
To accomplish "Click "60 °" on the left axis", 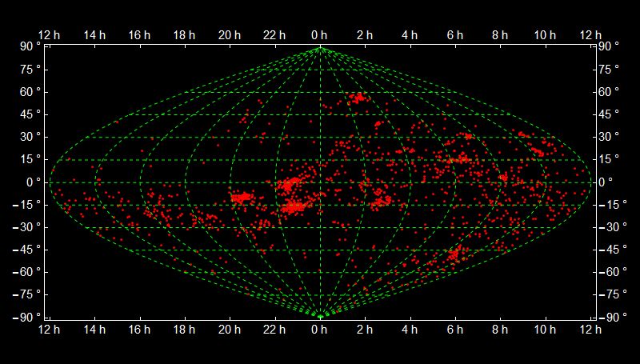I will click(30, 92).
